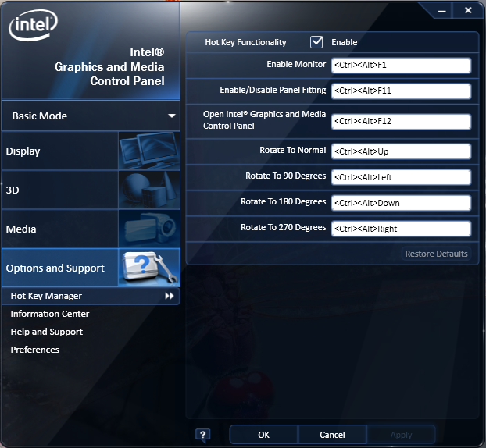486x448 pixels.
Task: Open Media section camcorder thumbnail
Action: tap(149, 229)
